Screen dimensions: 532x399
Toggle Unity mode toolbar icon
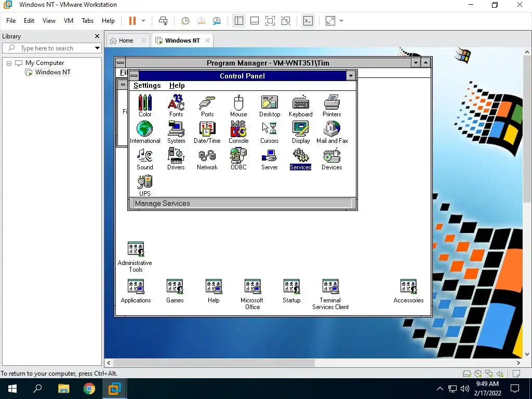[x=286, y=21]
